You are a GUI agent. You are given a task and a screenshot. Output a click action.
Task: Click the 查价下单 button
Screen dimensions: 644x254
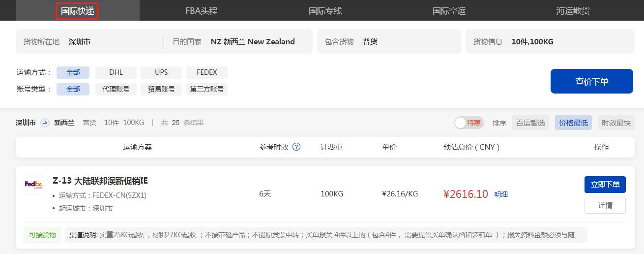click(x=592, y=81)
